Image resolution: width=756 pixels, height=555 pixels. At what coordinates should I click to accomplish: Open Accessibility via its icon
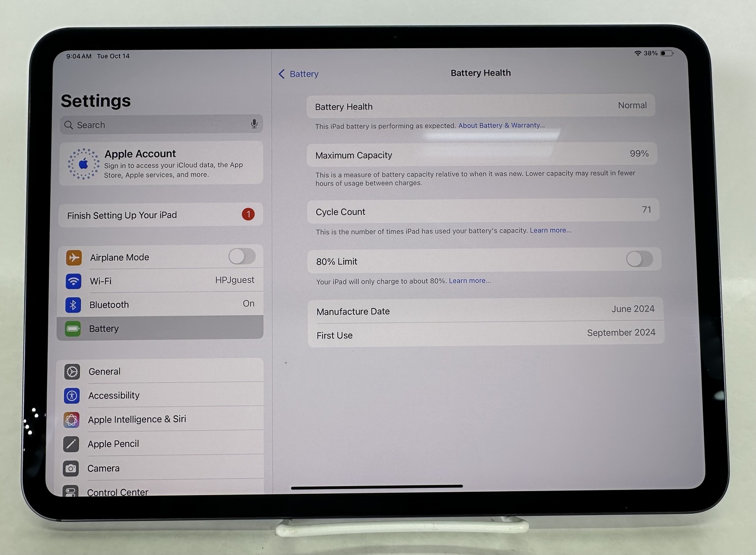(x=72, y=396)
